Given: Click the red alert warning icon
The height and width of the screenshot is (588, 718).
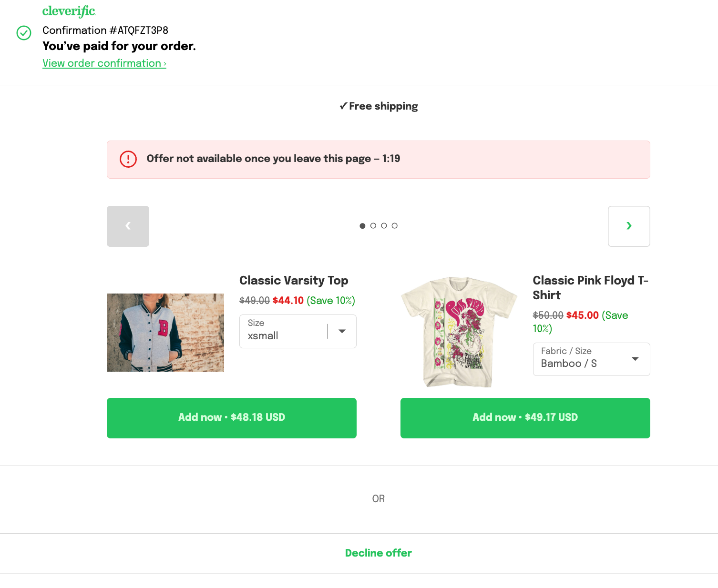Looking at the screenshot, I should tap(128, 159).
